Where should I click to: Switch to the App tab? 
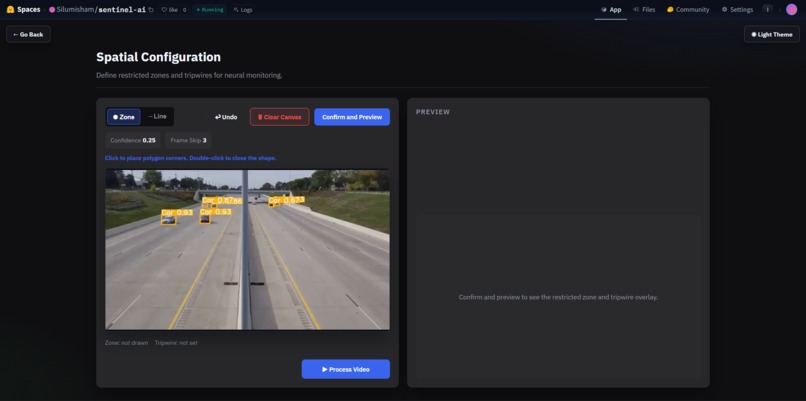(x=611, y=10)
